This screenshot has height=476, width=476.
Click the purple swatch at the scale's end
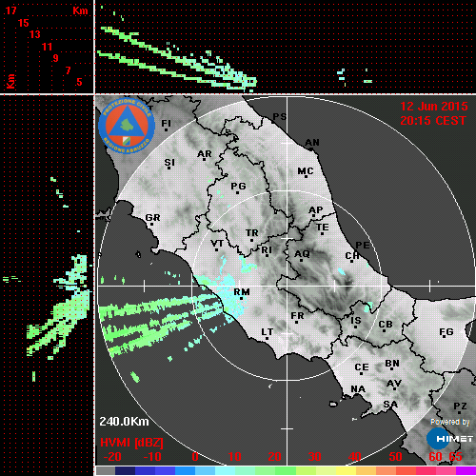point(466,470)
